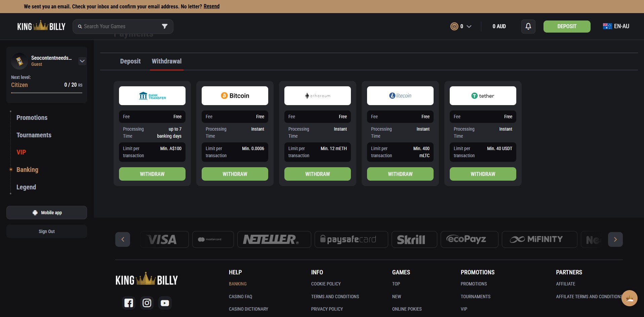Expand the user profile chevron

[x=82, y=61]
